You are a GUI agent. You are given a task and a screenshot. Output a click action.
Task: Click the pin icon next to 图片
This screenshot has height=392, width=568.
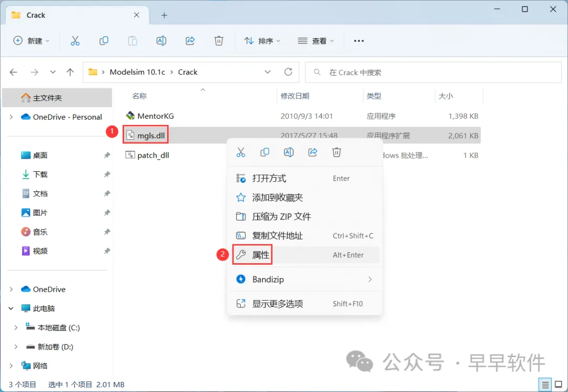[107, 213]
